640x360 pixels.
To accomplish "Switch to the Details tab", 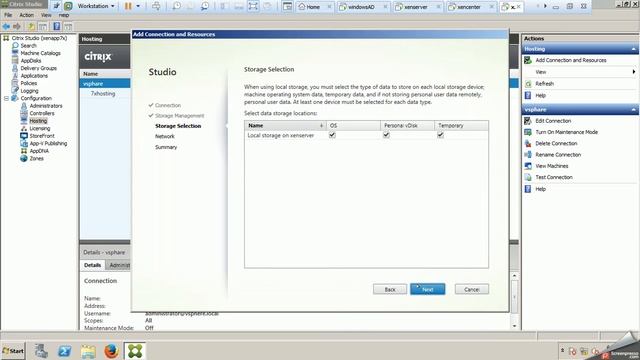I will (92, 265).
